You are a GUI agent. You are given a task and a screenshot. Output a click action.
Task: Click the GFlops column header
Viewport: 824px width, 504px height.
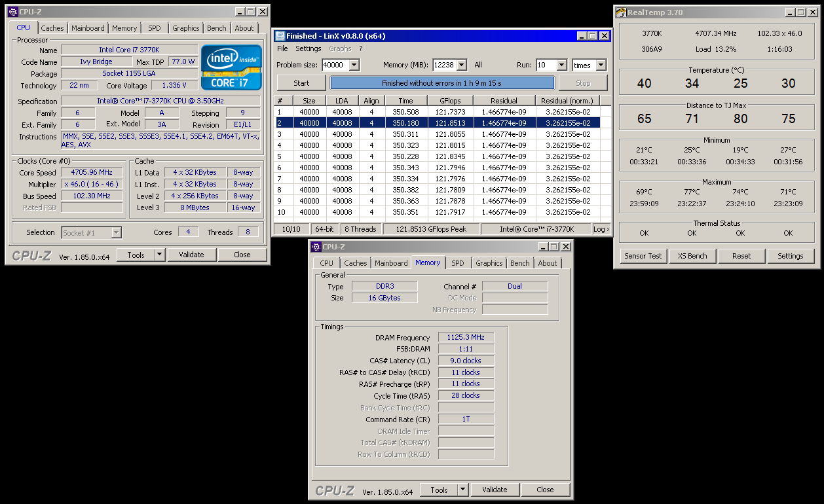click(449, 101)
